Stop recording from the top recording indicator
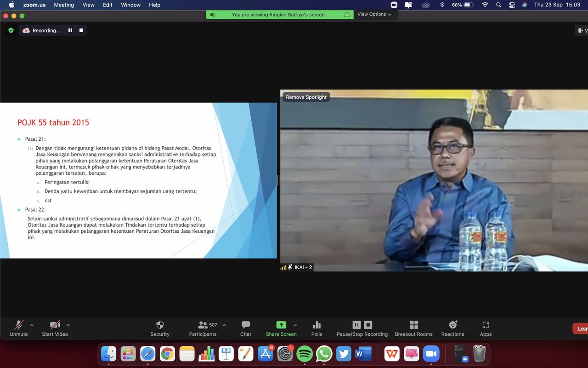The width and height of the screenshot is (588, 368). pos(81,30)
